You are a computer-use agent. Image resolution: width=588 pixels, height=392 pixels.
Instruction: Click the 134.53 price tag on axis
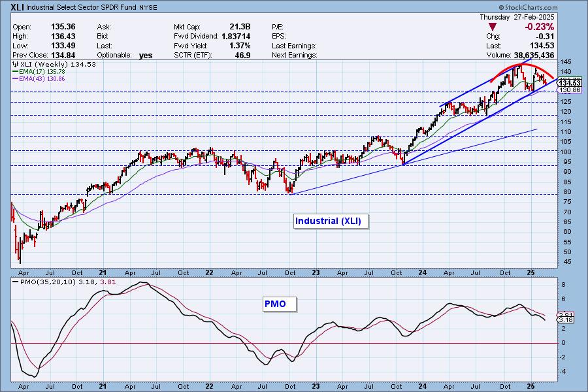570,83
